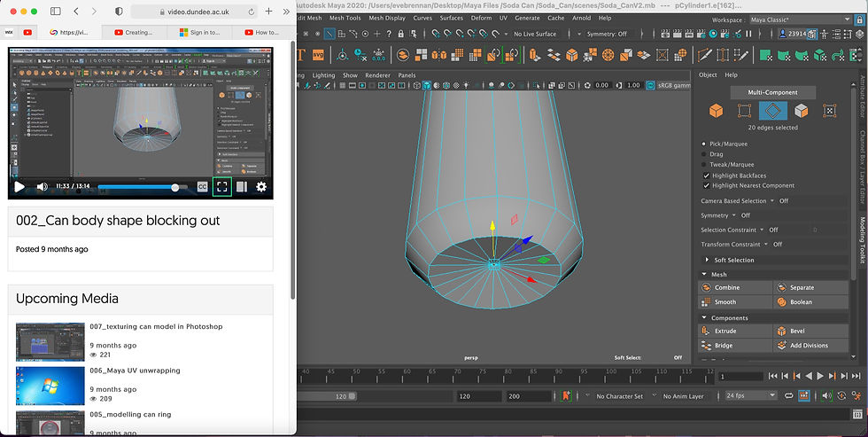Click the Center Pivot shelf icon

[343, 55]
